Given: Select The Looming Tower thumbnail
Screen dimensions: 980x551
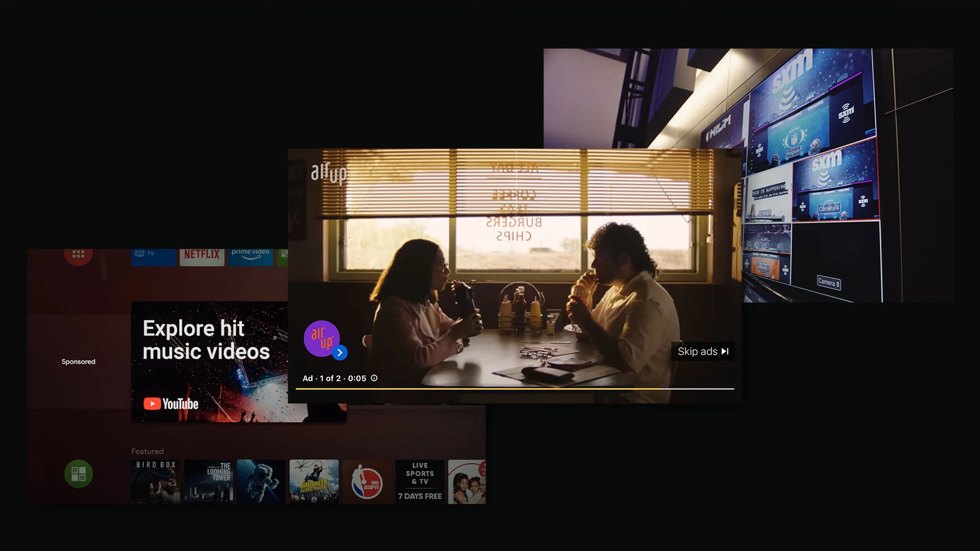Looking at the screenshot, I should pos(209,482).
